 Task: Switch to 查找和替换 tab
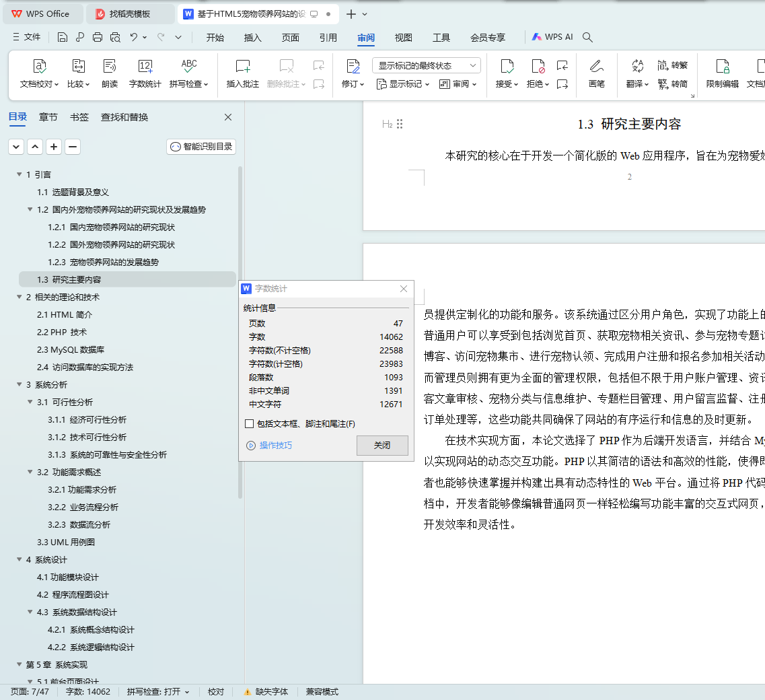click(x=124, y=117)
